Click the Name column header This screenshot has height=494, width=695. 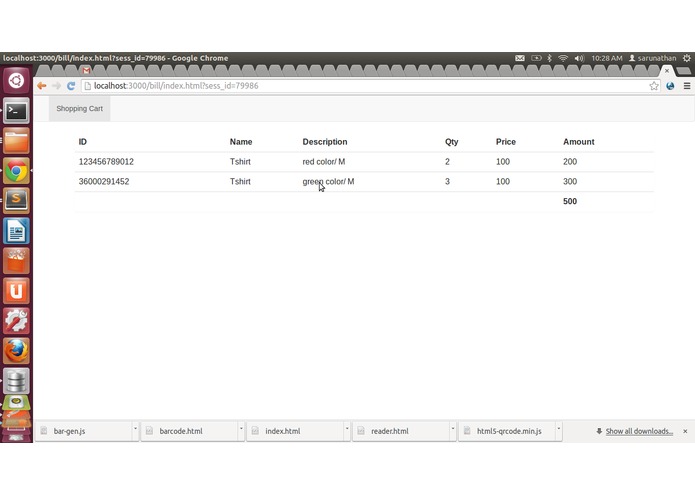[241, 142]
